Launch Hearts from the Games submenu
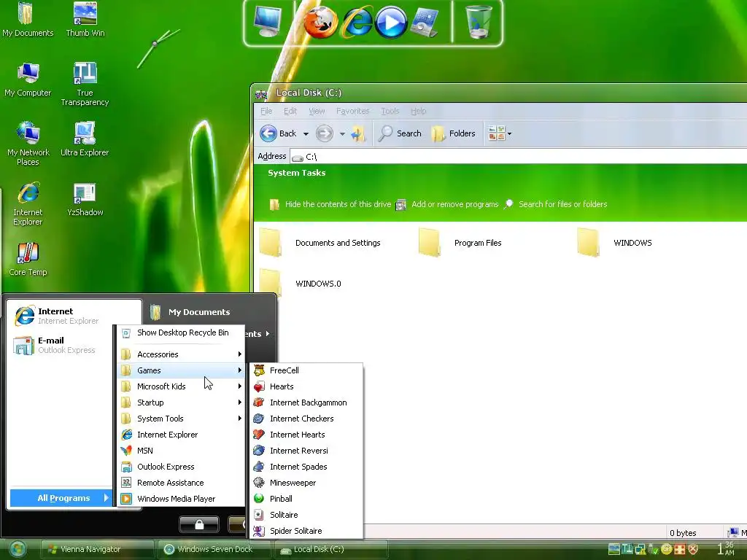 click(x=306, y=386)
